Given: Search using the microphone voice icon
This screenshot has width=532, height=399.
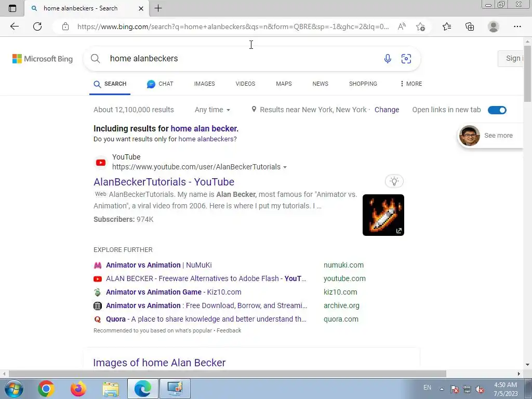Looking at the screenshot, I should point(388,58).
